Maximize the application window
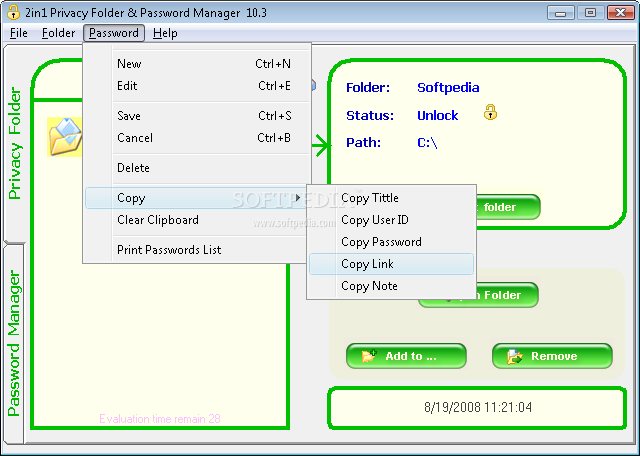Screen dimensions: 640x456 coord(591,13)
